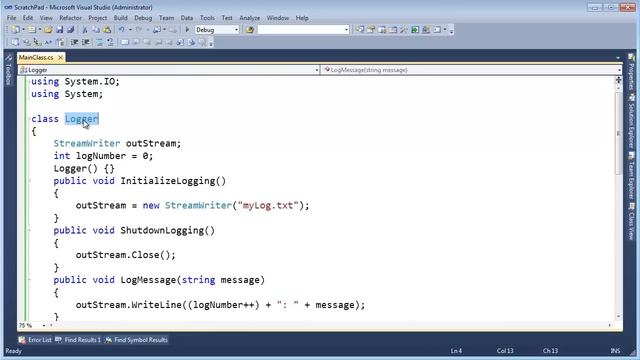Open Solution Explorer from the toolbar icon

coord(360,30)
